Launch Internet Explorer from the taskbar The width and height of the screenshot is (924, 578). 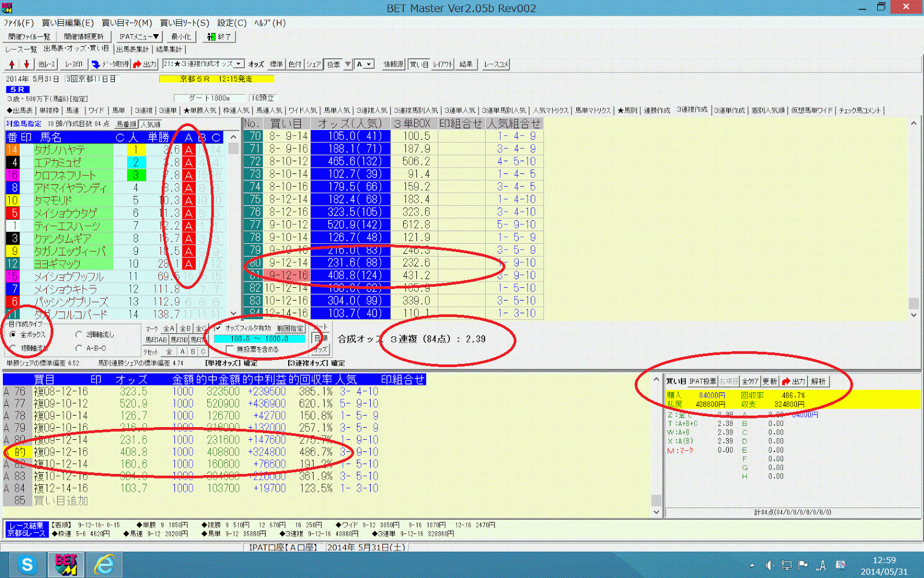105,565
